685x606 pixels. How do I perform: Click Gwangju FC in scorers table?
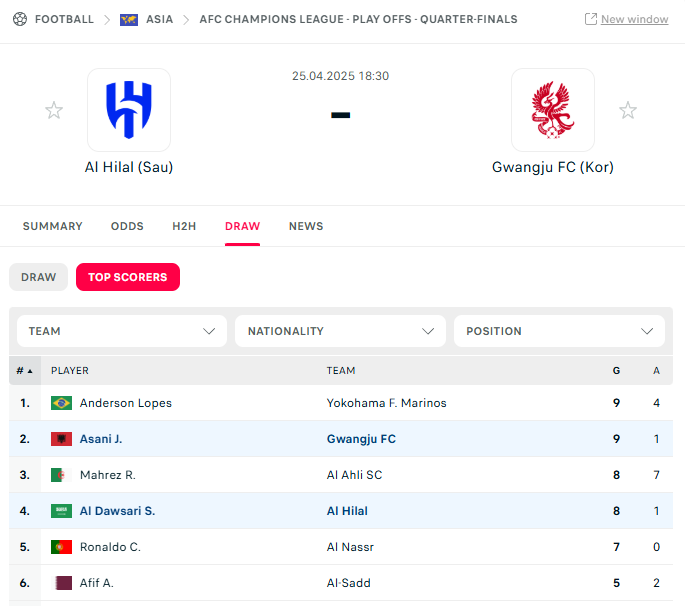[361, 439]
